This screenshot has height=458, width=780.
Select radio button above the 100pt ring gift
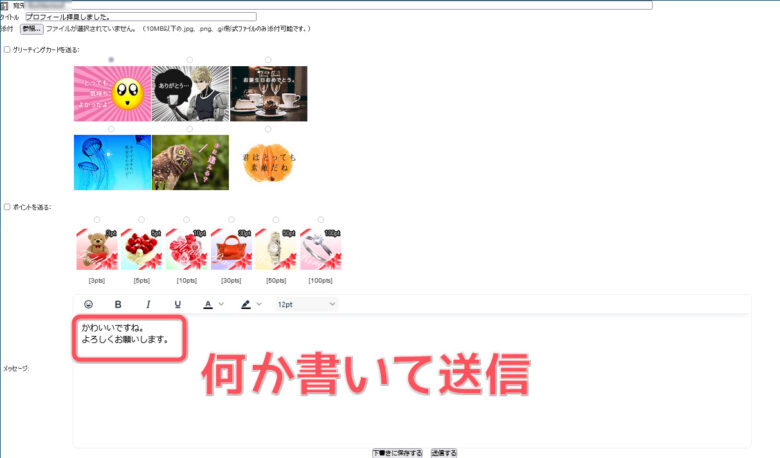321,219
